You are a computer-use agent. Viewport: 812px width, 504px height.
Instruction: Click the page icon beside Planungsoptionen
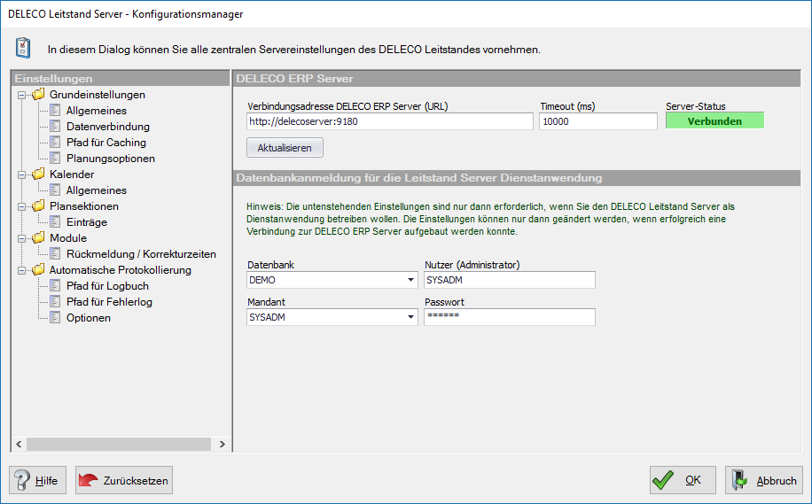(55, 159)
